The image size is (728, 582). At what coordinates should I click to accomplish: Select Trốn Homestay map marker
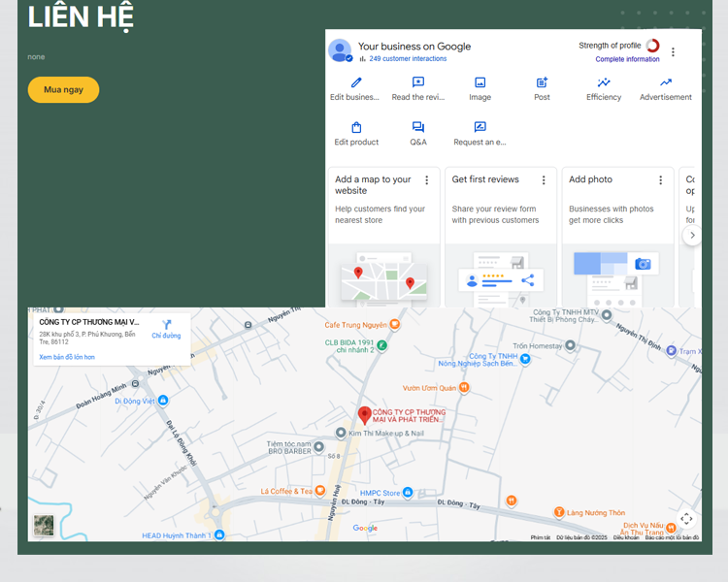[570, 345]
